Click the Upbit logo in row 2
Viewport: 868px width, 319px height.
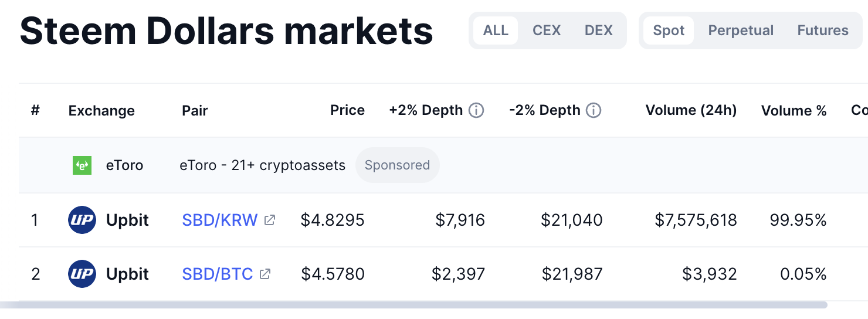click(82, 274)
